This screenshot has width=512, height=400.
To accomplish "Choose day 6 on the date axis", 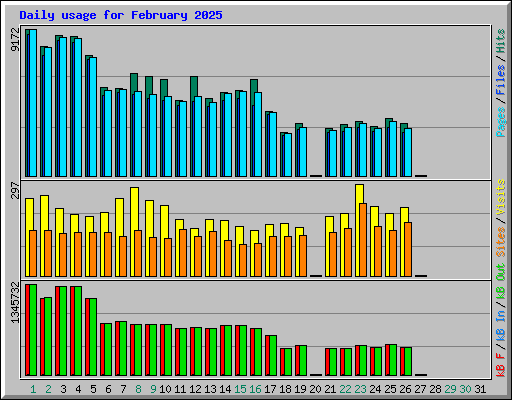I will point(108,389).
